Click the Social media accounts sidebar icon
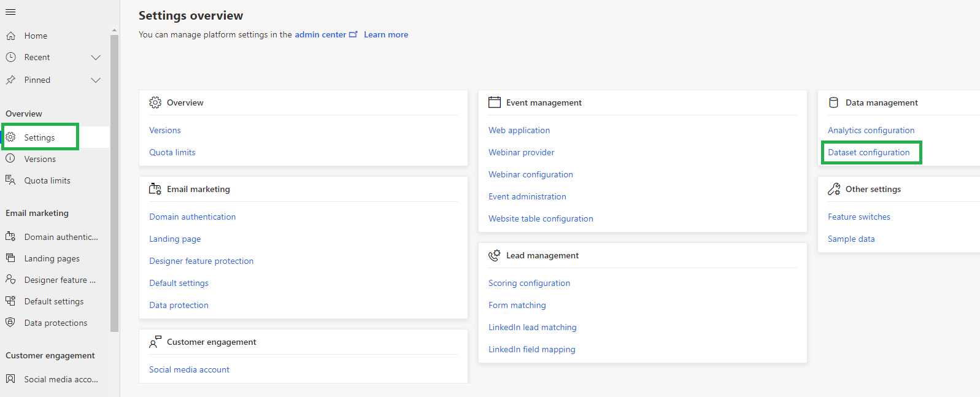The image size is (980, 397). pyautogui.click(x=10, y=379)
